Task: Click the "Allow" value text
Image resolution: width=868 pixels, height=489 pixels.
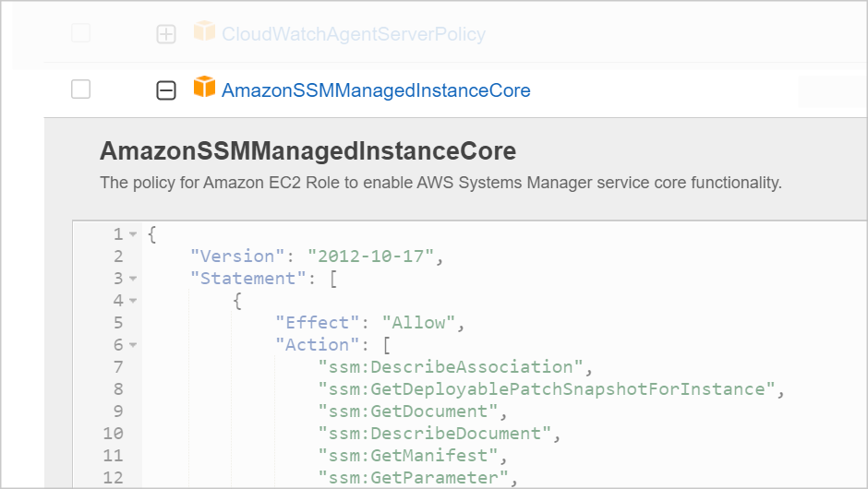Action: [x=418, y=323]
